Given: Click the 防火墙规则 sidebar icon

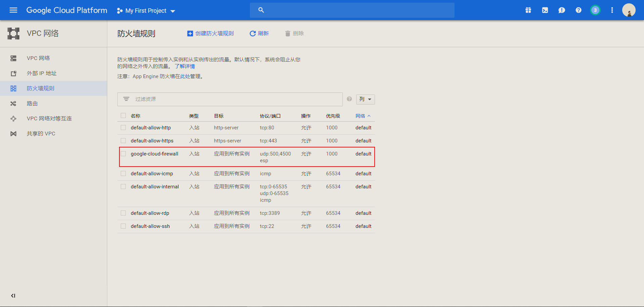Looking at the screenshot, I should tap(13, 88).
